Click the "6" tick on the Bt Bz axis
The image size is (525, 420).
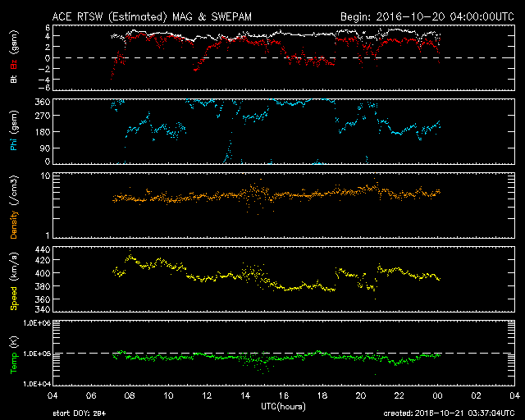[48, 28]
